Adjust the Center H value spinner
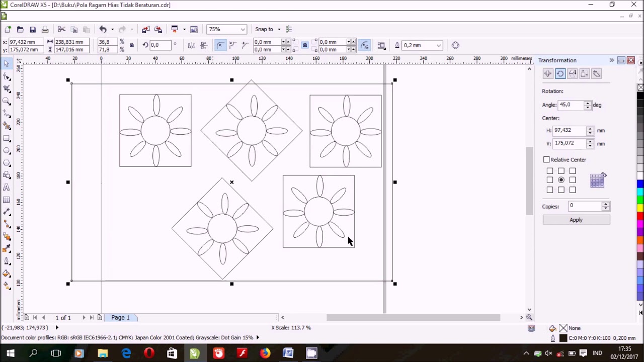This screenshot has width=644, height=362. (x=590, y=131)
